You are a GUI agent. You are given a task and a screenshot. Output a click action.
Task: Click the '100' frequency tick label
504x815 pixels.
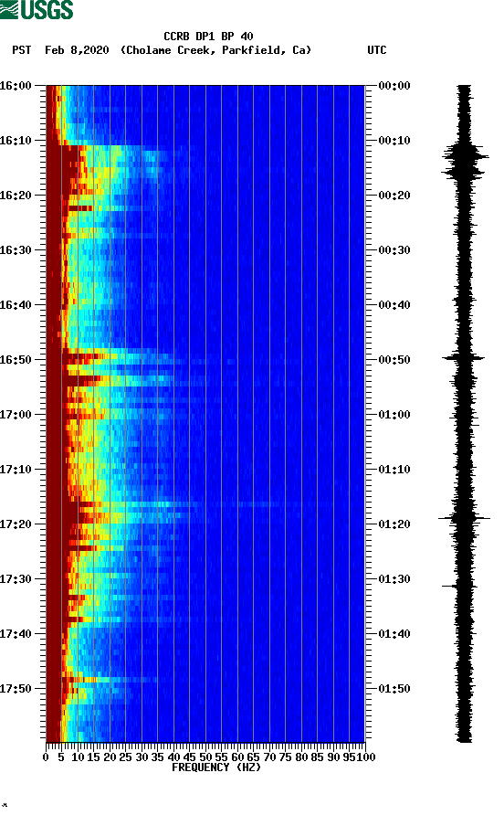366,757
